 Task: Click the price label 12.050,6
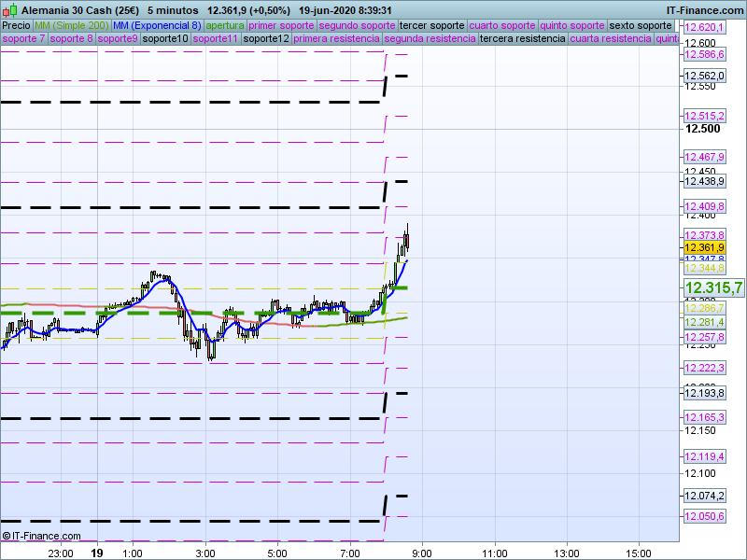click(x=705, y=516)
